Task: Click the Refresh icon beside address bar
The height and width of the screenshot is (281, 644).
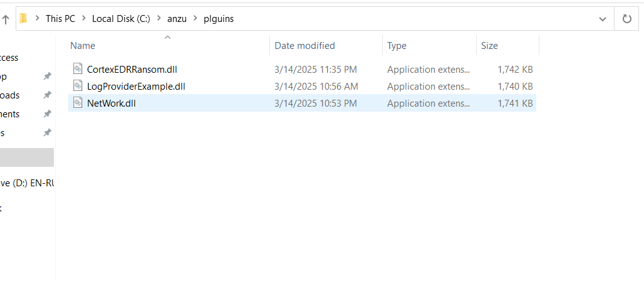Action: pos(626,19)
